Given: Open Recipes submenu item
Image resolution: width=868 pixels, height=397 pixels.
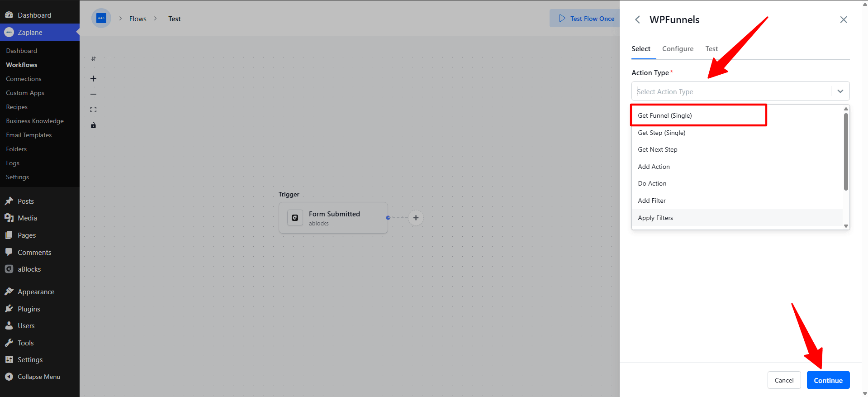Looking at the screenshot, I should coord(17,107).
